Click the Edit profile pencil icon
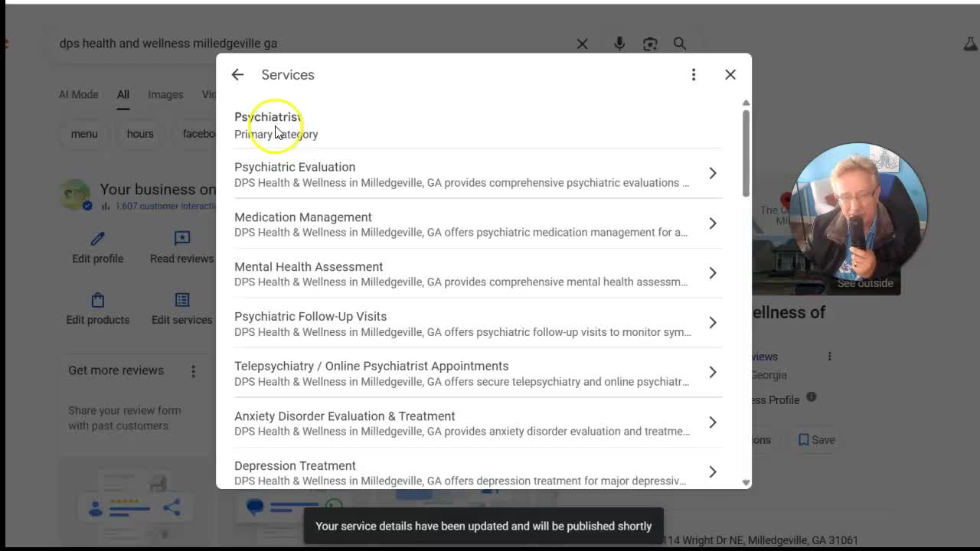 [97, 240]
